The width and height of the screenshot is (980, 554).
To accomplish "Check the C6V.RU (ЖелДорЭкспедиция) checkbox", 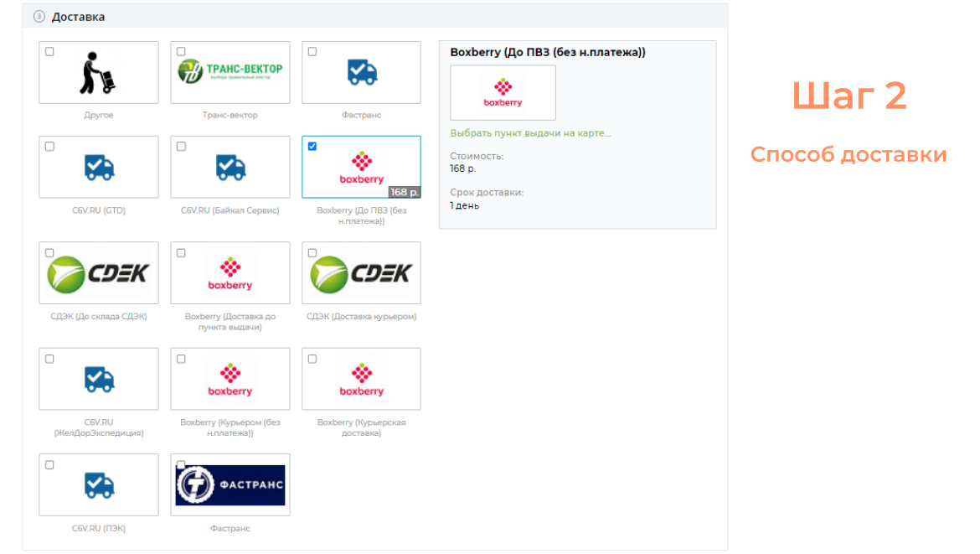I will click(x=49, y=359).
